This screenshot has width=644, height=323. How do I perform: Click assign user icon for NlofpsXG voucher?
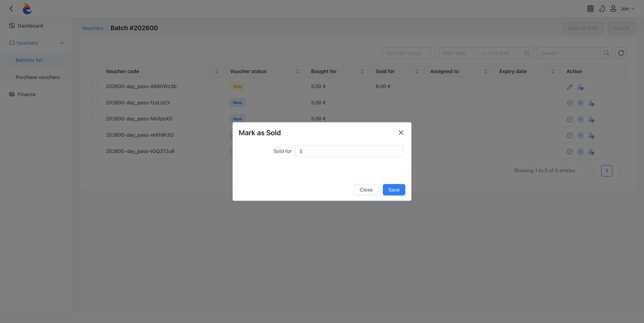(591, 119)
